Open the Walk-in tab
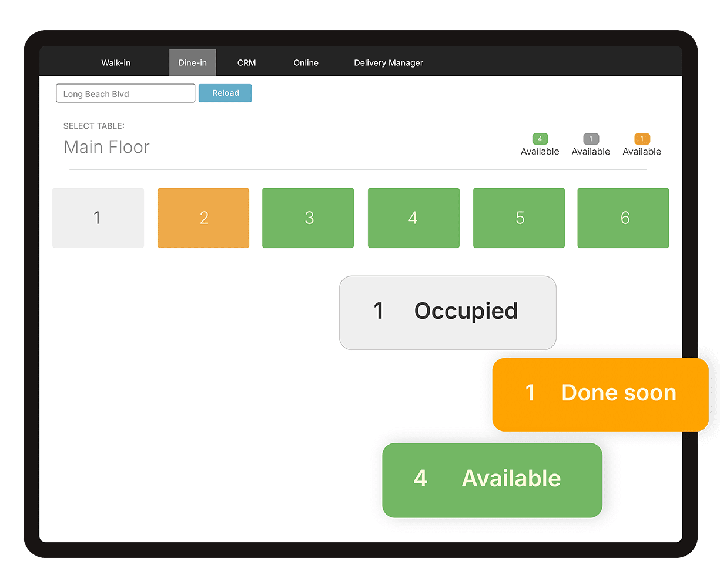Viewport: 720px width, 588px height. pos(116,63)
